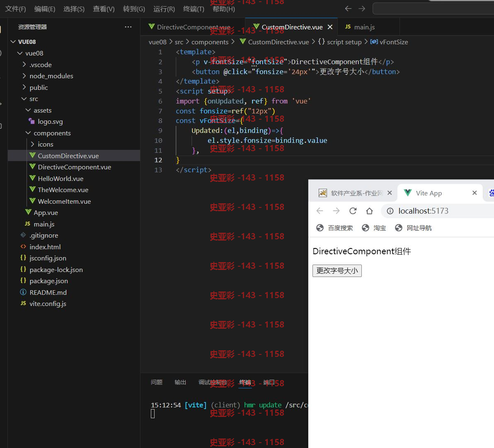Open the 运行(R) menu
494x448 pixels.
pos(164,9)
